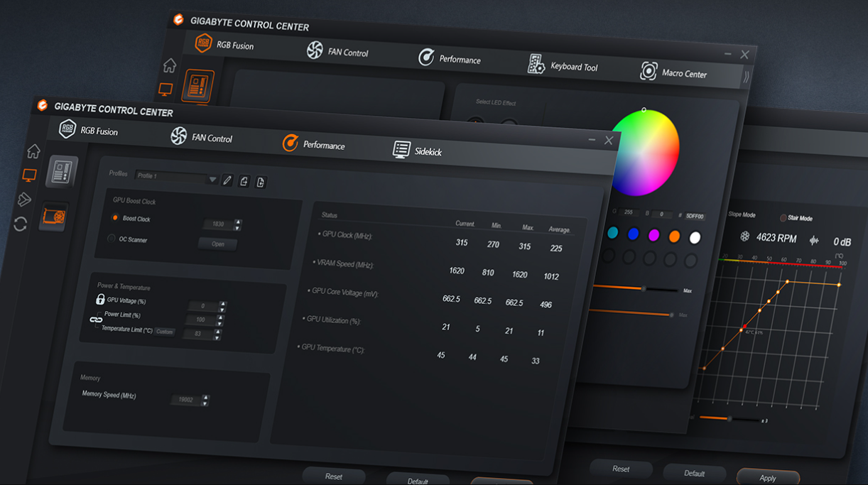The width and height of the screenshot is (868, 485).
Task: Click the Open button for OC Scanner
Action: click(x=217, y=244)
